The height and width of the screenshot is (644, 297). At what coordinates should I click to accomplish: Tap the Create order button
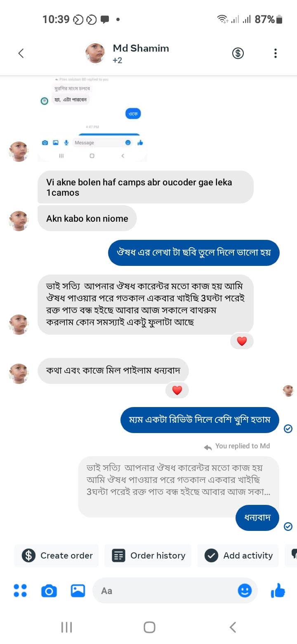coord(57,556)
